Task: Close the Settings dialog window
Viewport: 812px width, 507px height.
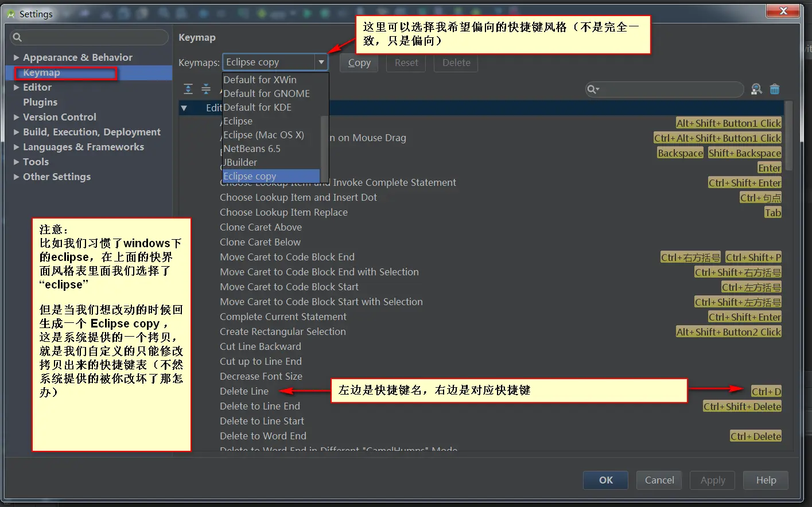Action: point(783,10)
